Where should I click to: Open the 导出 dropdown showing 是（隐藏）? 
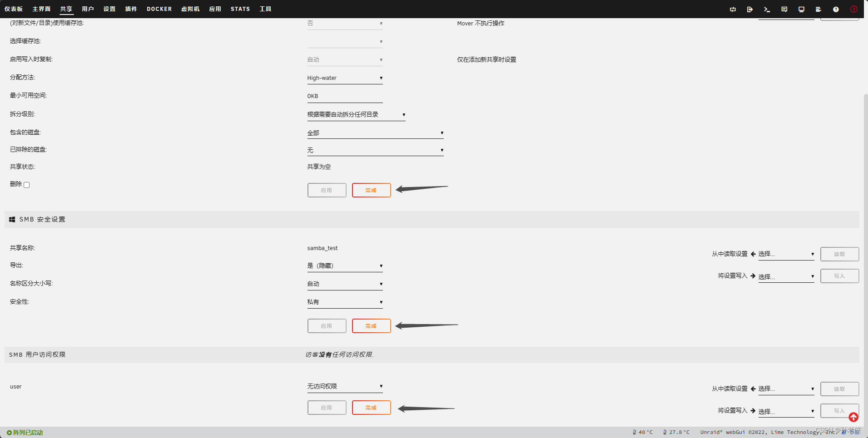pyautogui.click(x=344, y=266)
